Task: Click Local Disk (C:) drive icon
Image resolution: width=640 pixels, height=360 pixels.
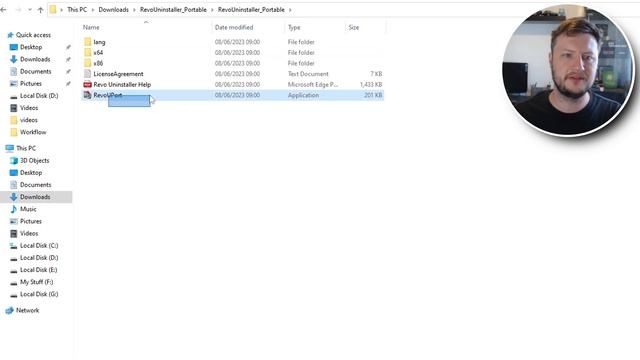Action: [x=13, y=246]
